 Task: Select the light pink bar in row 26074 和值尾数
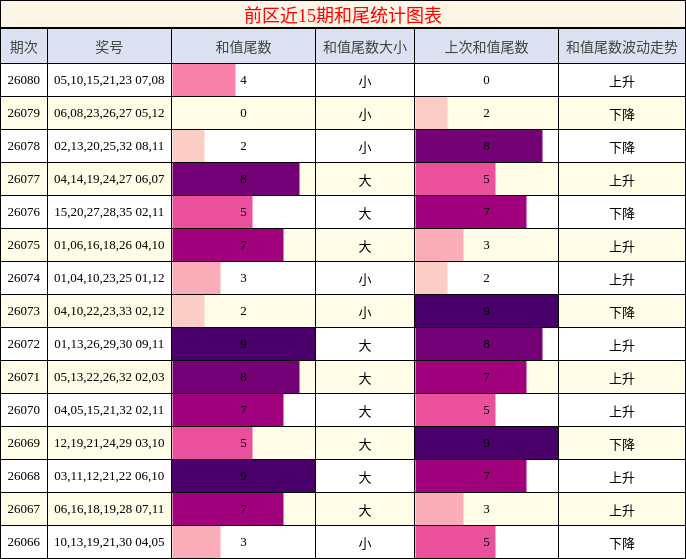pos(196,278)
